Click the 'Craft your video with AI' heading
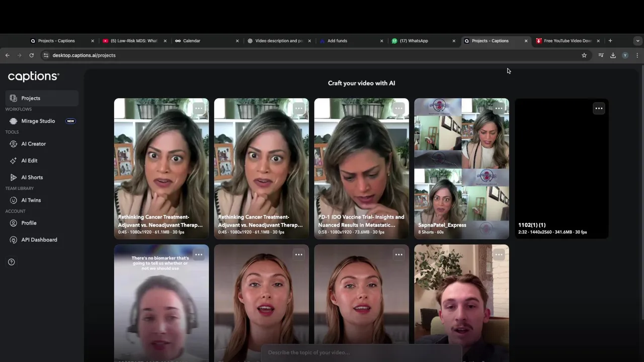 click(x=361, y=83)
